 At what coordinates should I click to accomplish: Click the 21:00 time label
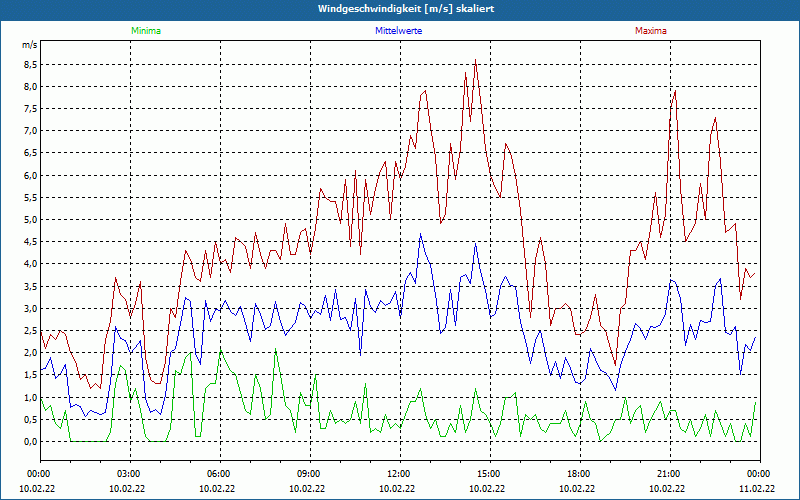tap(670, 474)
